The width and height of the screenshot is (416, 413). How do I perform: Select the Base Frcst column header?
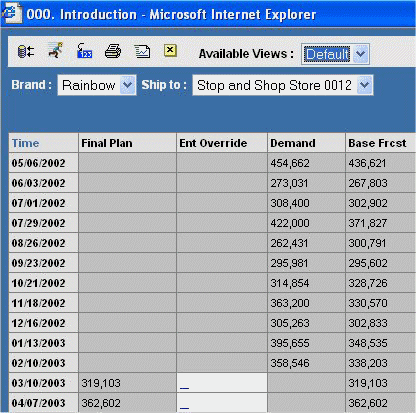click(x=381, y=143)
